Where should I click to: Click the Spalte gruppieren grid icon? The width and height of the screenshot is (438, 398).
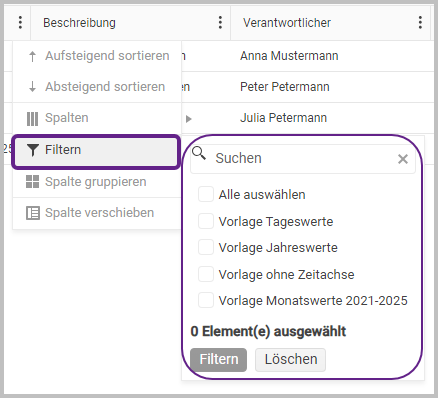(x=32, y=182)
